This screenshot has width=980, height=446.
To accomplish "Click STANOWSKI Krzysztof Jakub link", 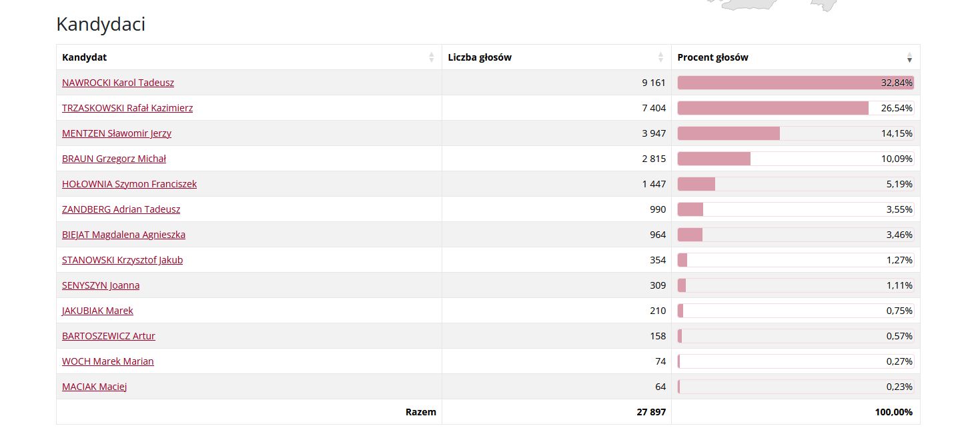I will pos(122,260).
